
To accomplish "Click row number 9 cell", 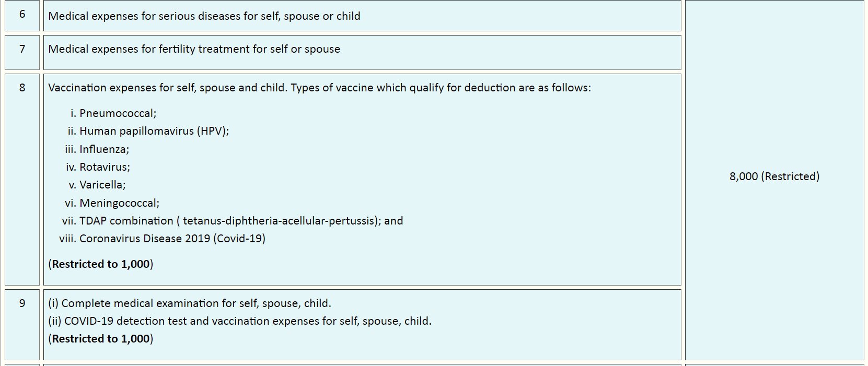I will 22,303.
